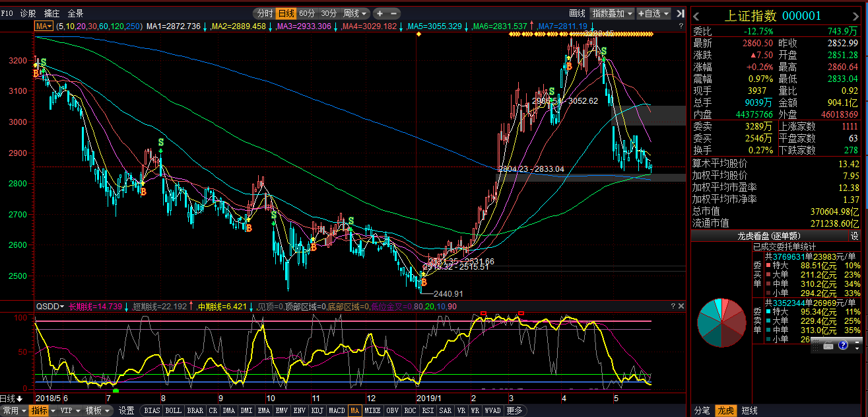Screen dimensions: 868x417
Task: Select the MACD indicator
Action: 337,410
